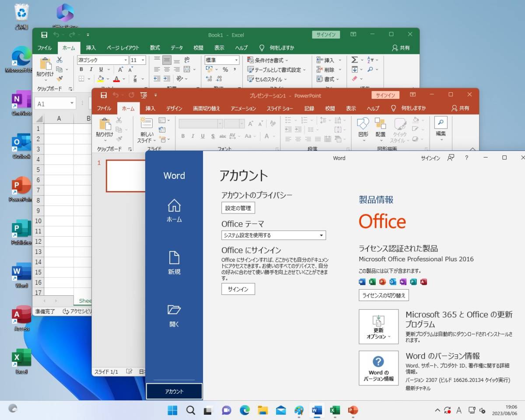
Task: Click Excel Sort & Filter A-Z icon
Action: point(370,60)
